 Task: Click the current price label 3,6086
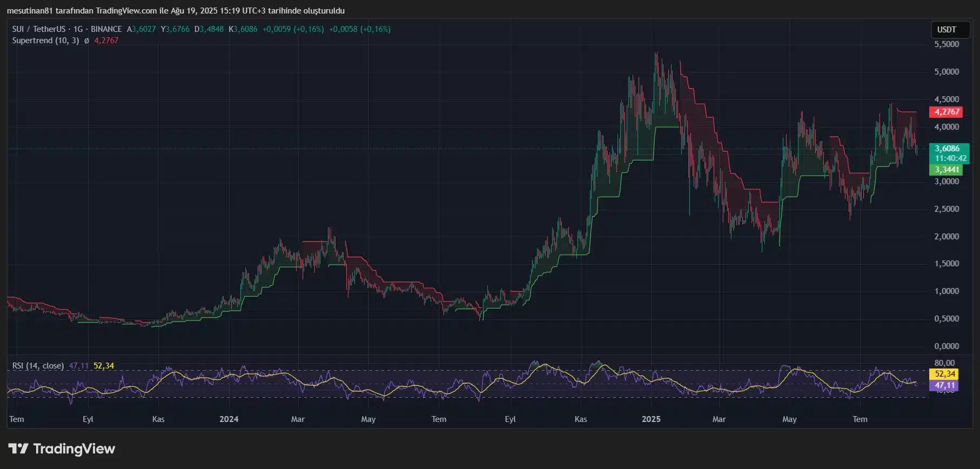pyautogui.click(x=947, y=149)
